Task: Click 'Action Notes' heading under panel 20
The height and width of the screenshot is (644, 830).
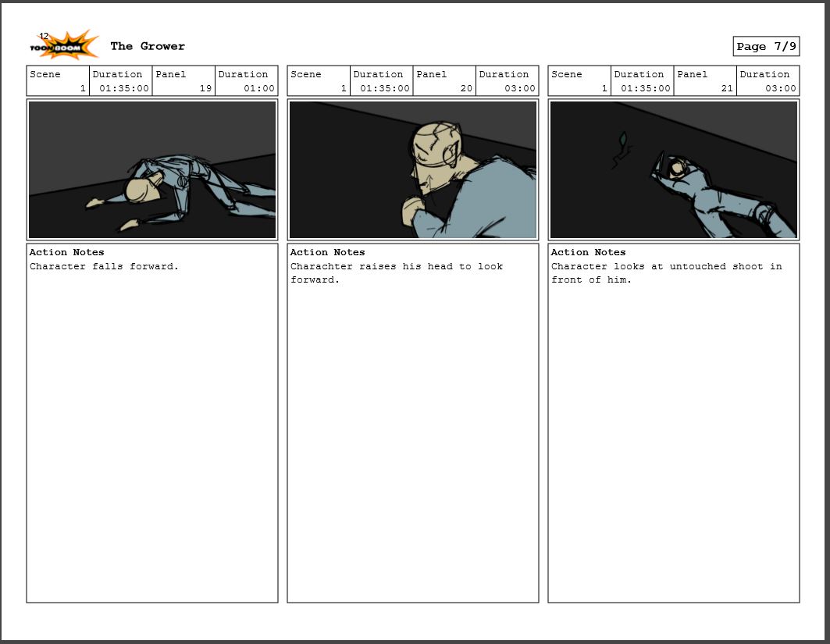Action: point(328,252)
